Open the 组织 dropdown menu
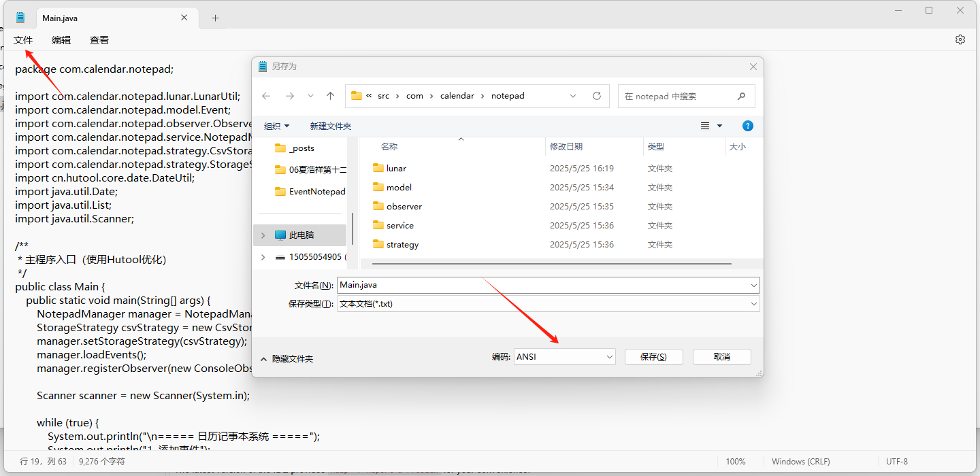 pos(276,126)
